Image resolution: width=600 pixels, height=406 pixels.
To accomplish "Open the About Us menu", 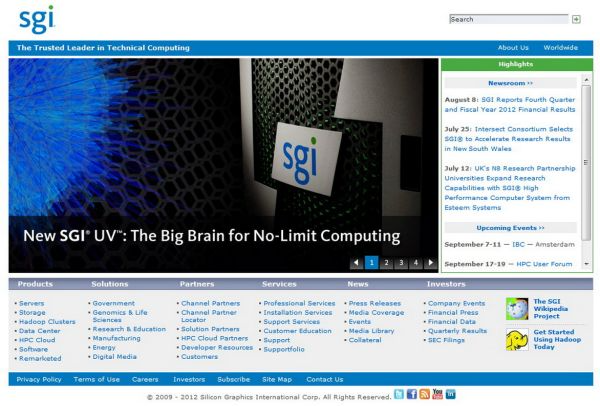I will point(513,48).
